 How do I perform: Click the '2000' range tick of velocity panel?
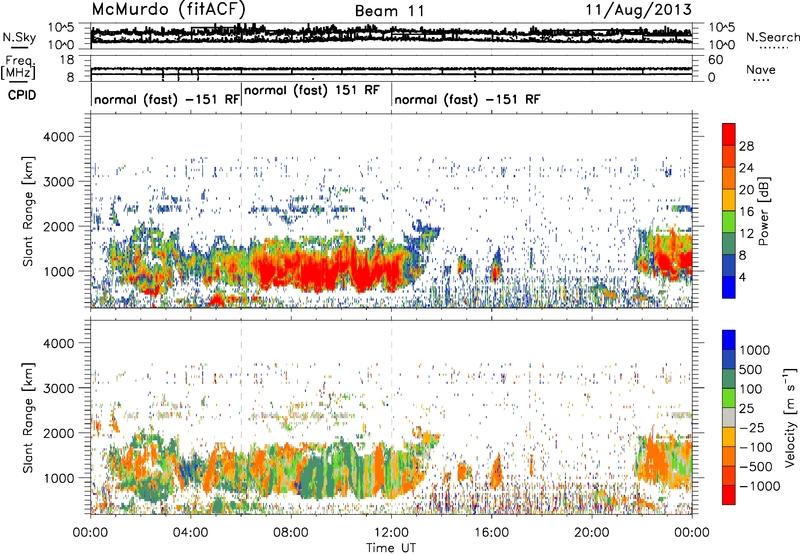coord(58,433)
